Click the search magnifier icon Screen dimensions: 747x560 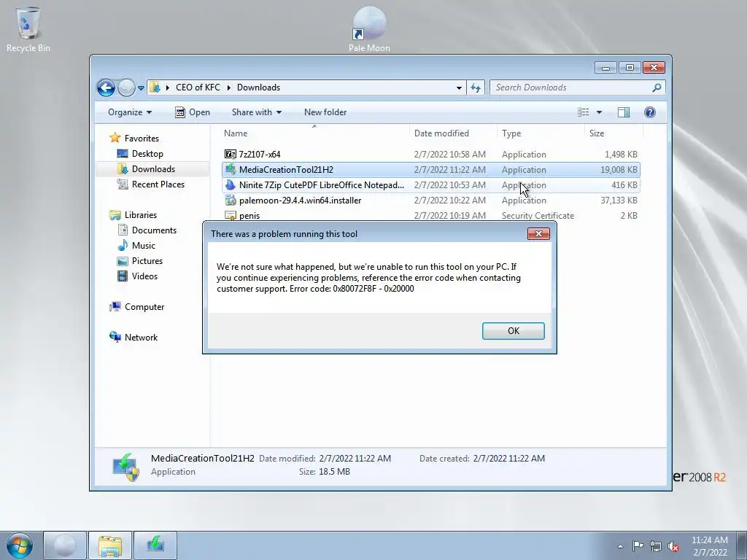(x=657, y=87)
